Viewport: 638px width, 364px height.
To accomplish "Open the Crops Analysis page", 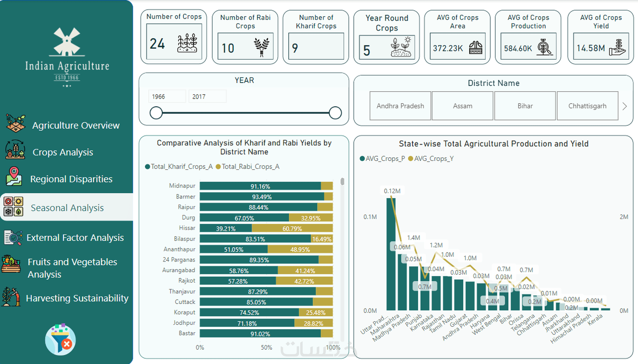I will pyautogui.click(x=63, y=152).
